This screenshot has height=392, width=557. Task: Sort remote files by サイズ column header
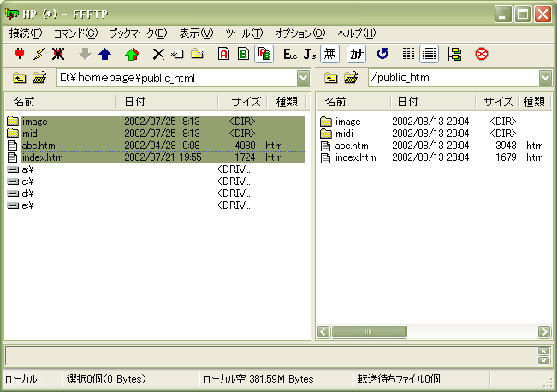498,102
